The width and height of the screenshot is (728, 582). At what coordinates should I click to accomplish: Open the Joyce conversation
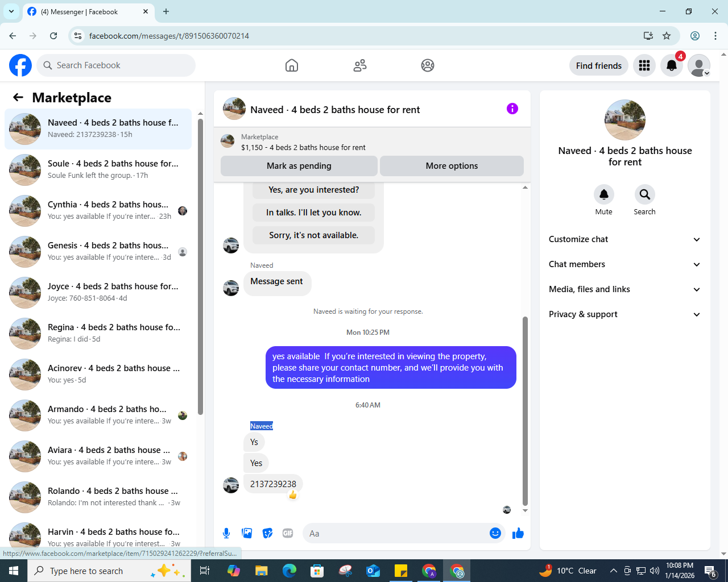point(98,293)
